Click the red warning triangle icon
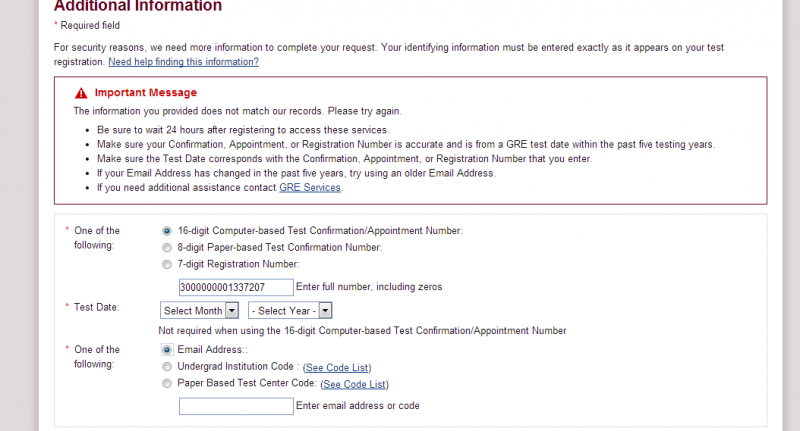 click(81, 93)
